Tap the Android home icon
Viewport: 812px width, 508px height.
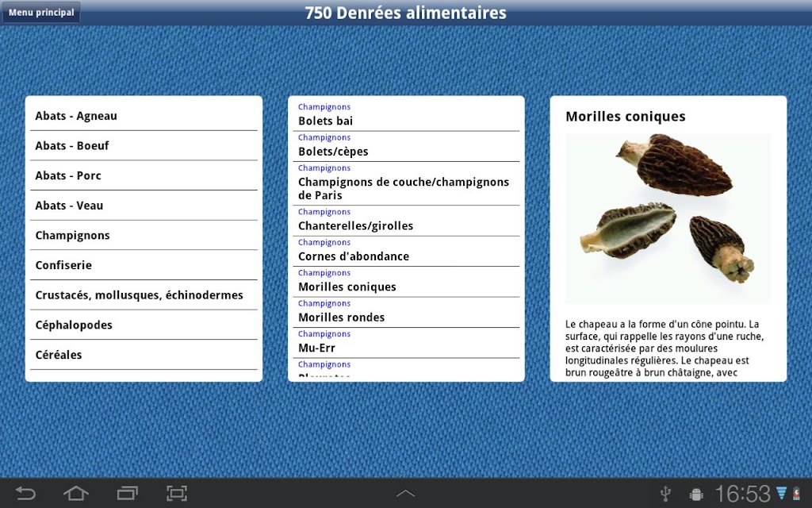[76, 493]
